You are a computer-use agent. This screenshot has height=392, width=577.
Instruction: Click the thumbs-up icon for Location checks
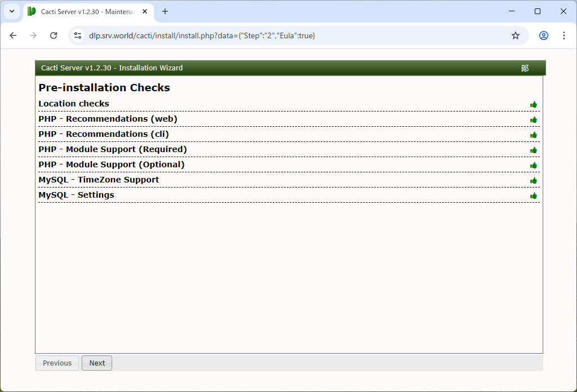[x=533, y=105]
